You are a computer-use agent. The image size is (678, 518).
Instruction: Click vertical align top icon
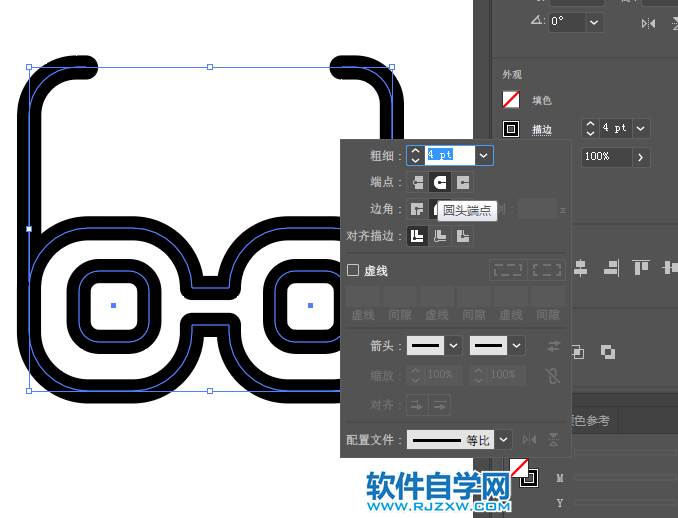(641, 268)
